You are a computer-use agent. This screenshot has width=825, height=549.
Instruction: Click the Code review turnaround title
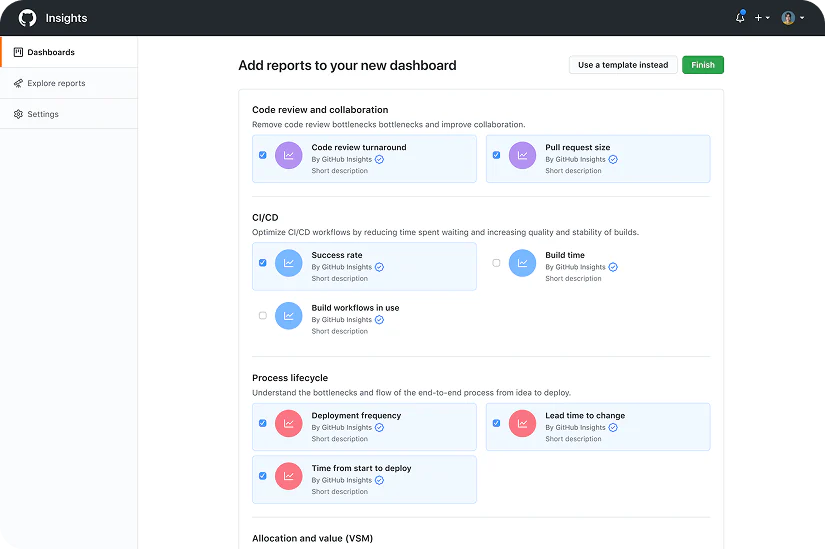(359, 147)
